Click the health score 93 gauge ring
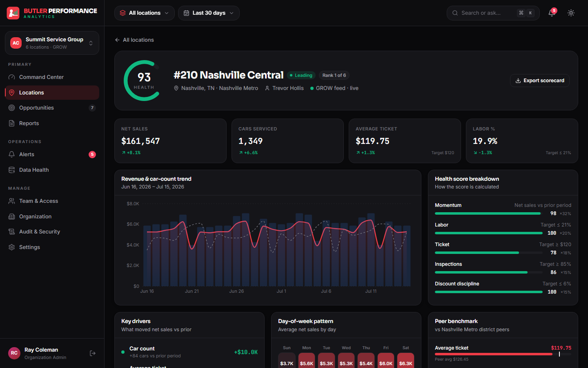This screenshot has width=588, height=368. 144,81
